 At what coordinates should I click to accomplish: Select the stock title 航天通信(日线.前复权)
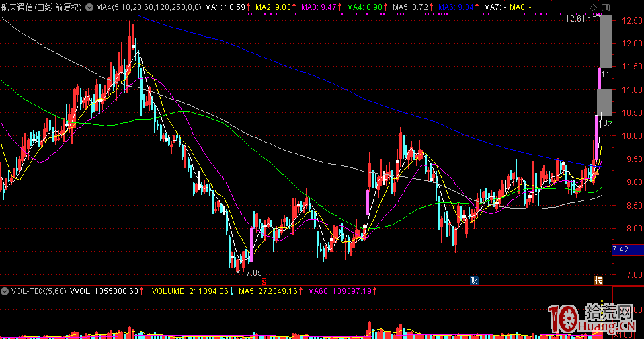[42, 7]
